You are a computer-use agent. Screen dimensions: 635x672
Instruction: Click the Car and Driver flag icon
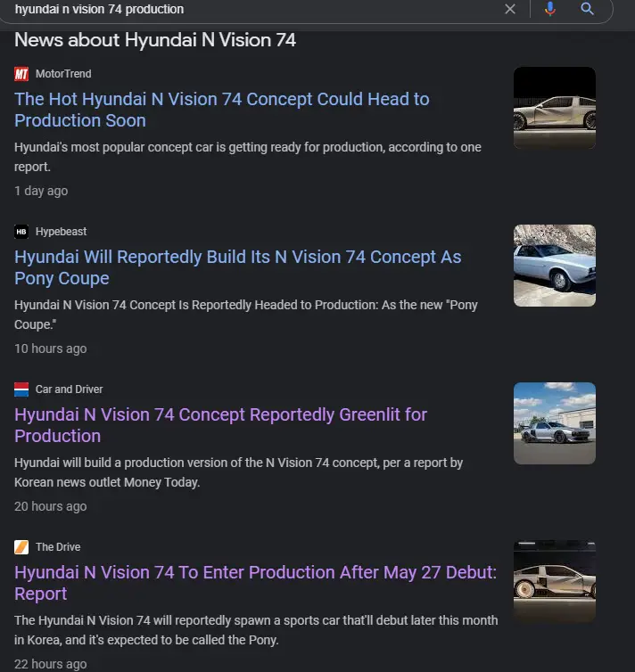(21, 389)
